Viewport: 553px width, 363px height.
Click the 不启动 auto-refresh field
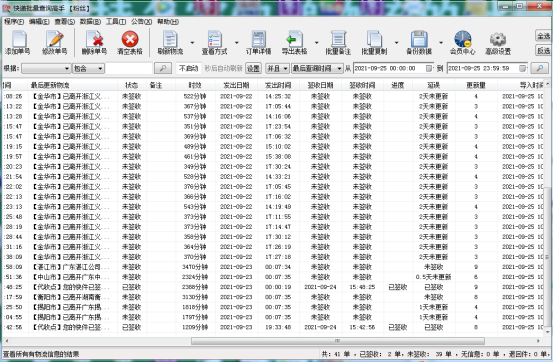point(188,68)
